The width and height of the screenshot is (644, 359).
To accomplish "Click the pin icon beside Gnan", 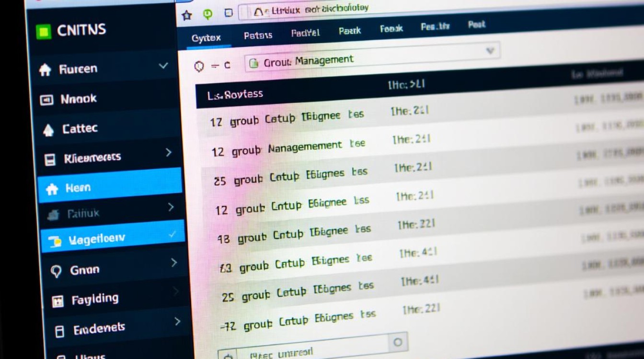I will pyautogui.click(x=56, y=272).
